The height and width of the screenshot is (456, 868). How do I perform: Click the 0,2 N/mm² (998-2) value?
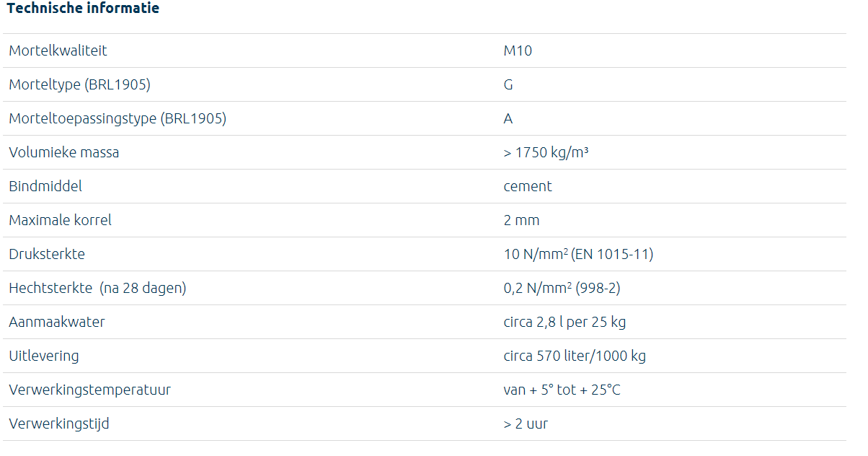[562, 289]
